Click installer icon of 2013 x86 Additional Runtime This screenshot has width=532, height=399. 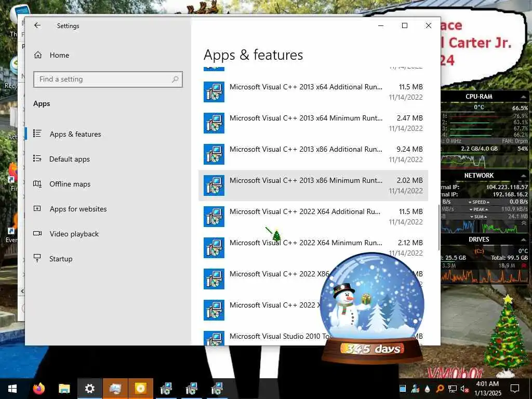214,154
